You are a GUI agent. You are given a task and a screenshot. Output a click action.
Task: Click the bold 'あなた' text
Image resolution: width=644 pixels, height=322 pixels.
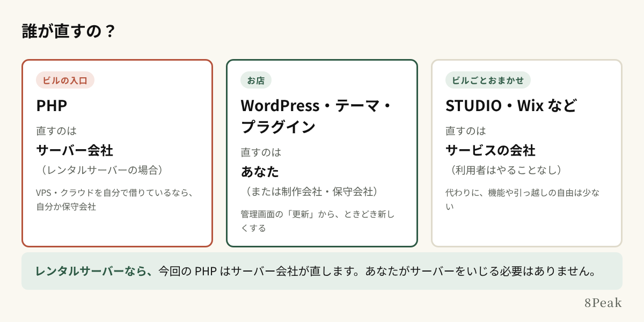coord(260,172)
